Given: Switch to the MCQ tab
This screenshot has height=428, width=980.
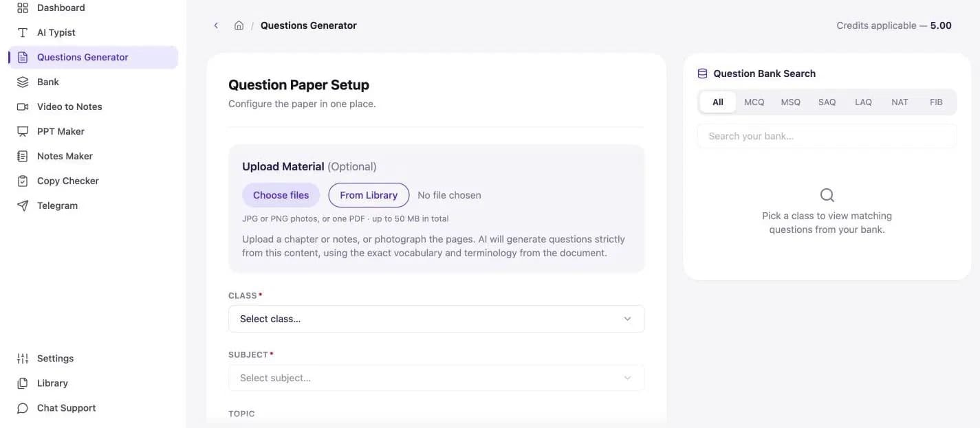Looking at the screenshot, I should [x=754, y=102].
